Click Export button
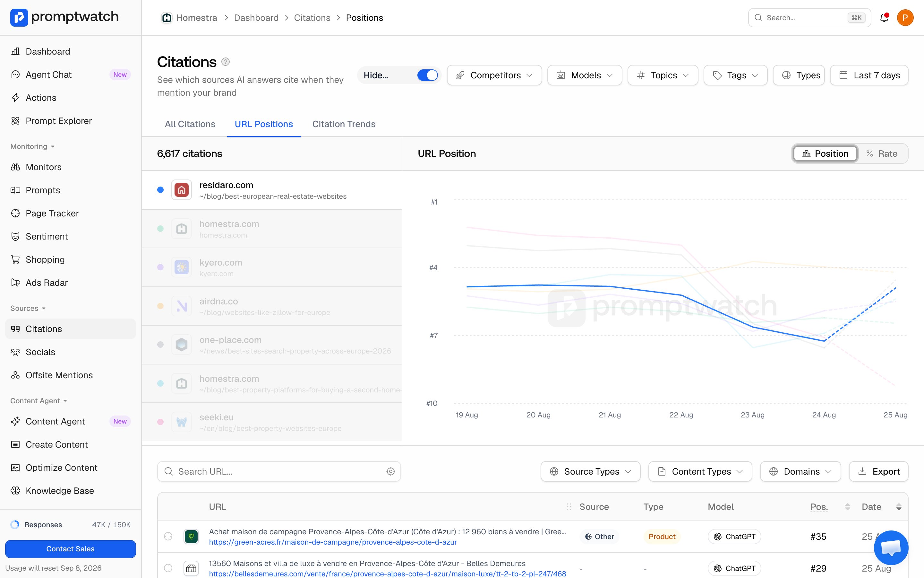Screen dimensions: 924x578 878,471
